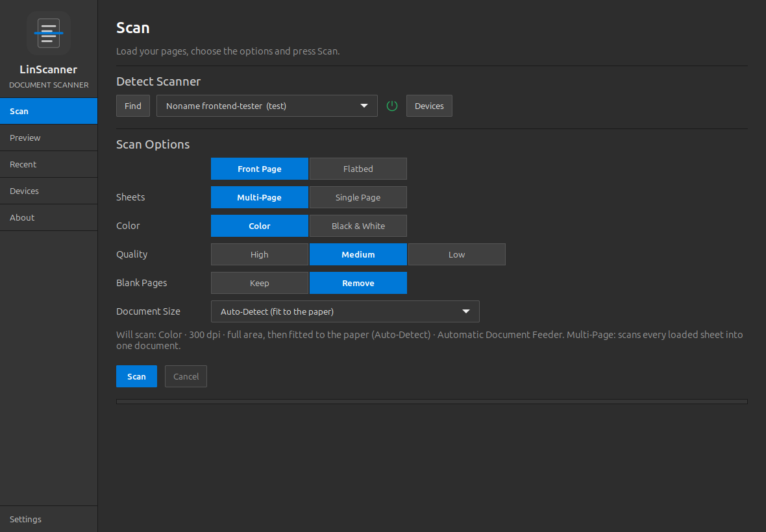Click the Find scanner button
The image size is (766, 532).
[x=133, y=106]
